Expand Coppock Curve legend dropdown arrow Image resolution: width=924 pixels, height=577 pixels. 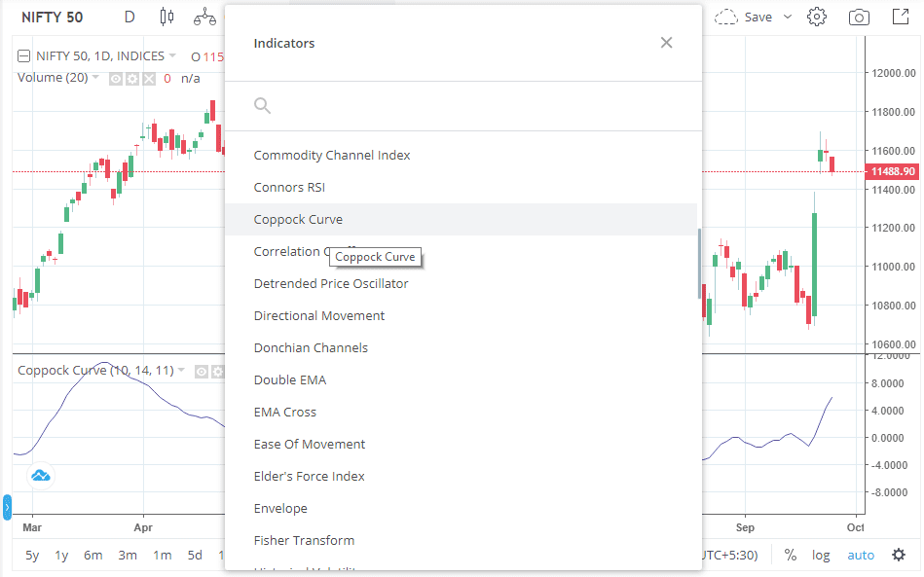(181, 370)
